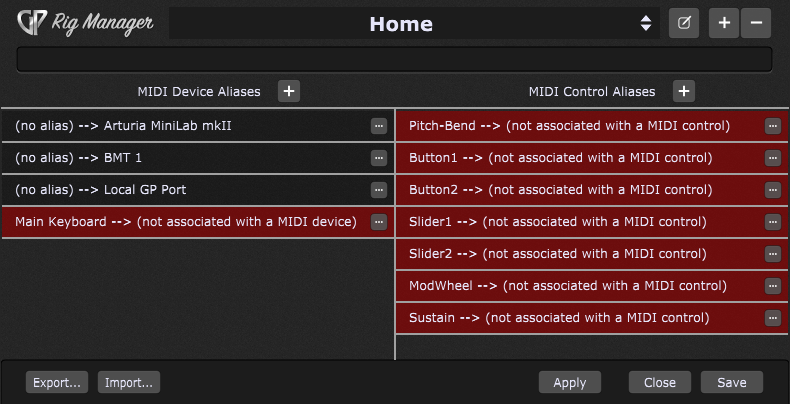
Task: Add a new rig with the plus button
Action: pyautogui.click(x=724, y=23)
